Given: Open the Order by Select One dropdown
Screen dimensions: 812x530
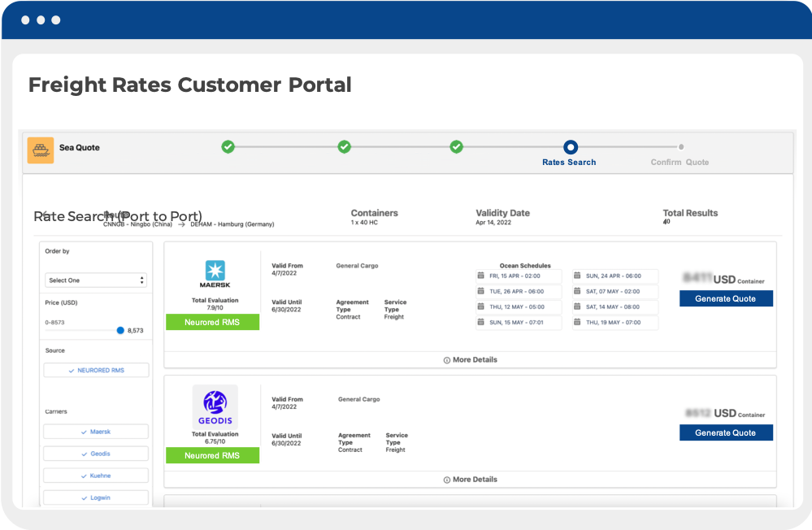Looking at the screenshot, I should tap(96, 280).
